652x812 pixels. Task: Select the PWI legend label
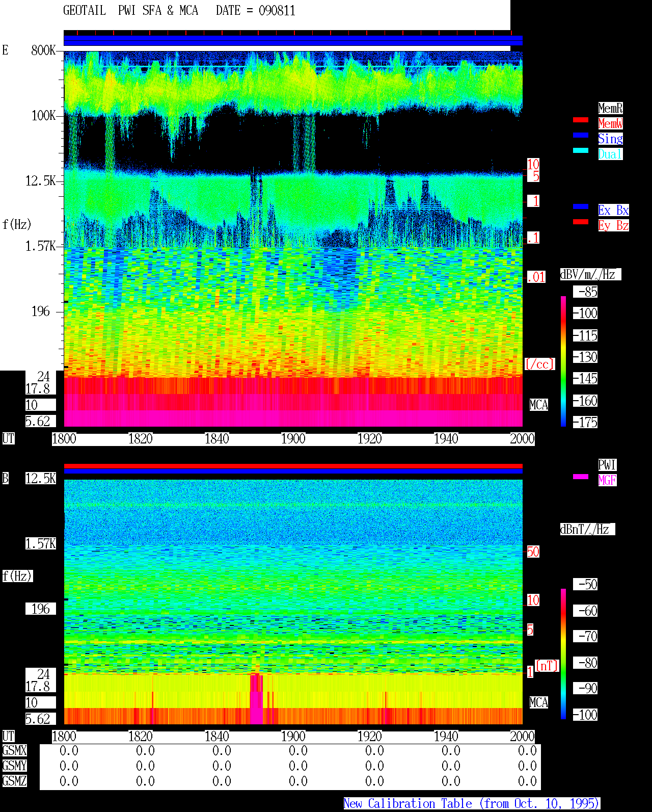point(607,465)
